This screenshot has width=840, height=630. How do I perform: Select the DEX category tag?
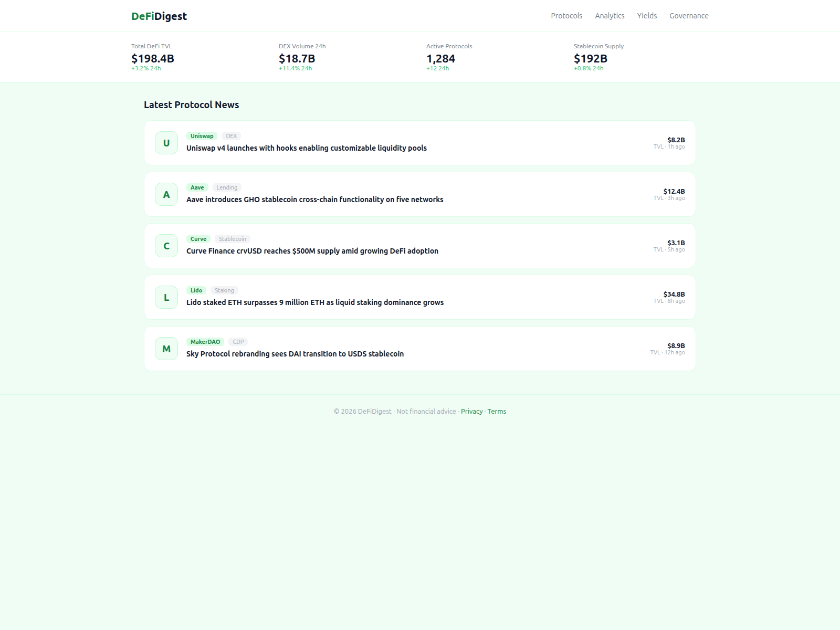click(x=231, y=136)
